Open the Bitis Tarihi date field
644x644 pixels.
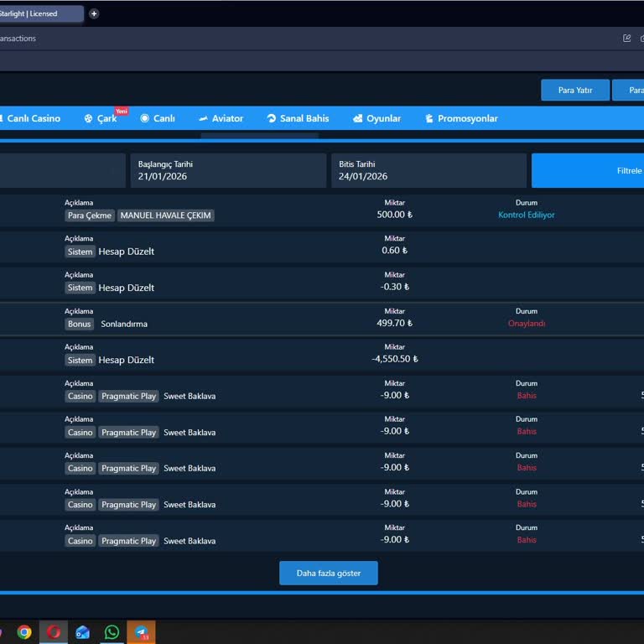coord(428,171)
